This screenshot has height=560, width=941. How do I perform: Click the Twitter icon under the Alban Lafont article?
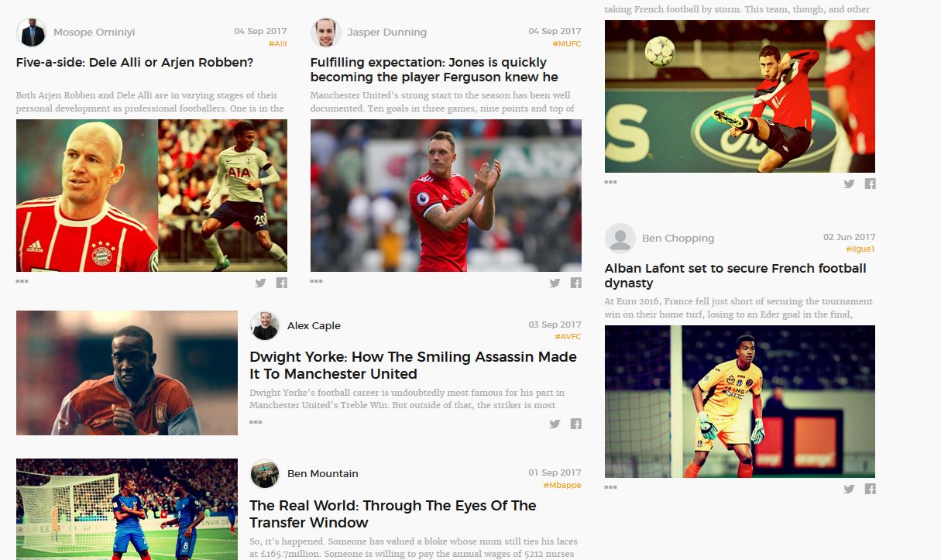pyautogui.click(x=849, y=489)
